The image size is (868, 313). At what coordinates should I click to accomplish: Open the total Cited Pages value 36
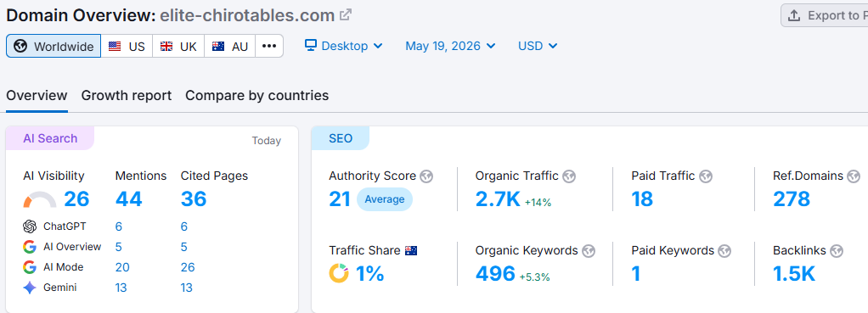tap(194, 199)
